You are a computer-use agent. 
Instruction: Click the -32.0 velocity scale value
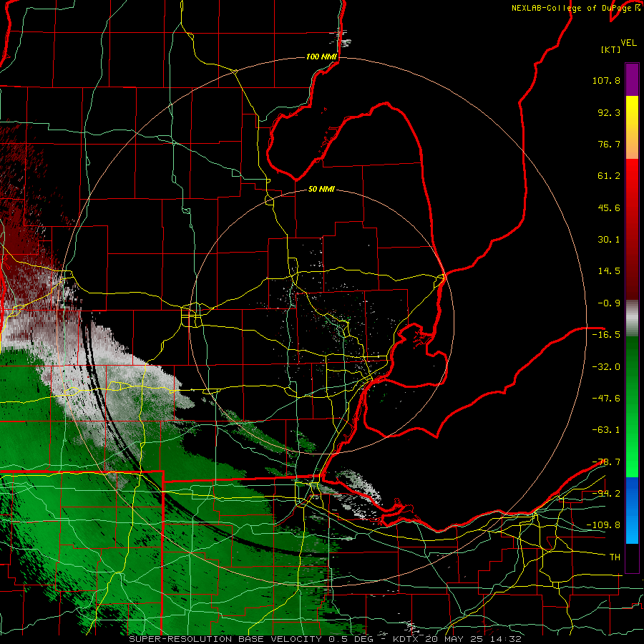(x=606, y=367)
